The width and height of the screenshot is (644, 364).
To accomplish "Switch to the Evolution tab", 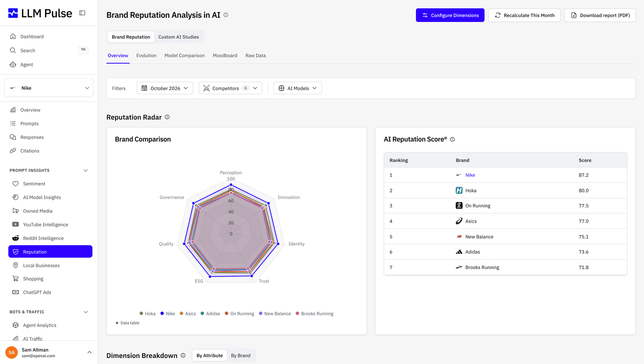I will pos(146,56).
